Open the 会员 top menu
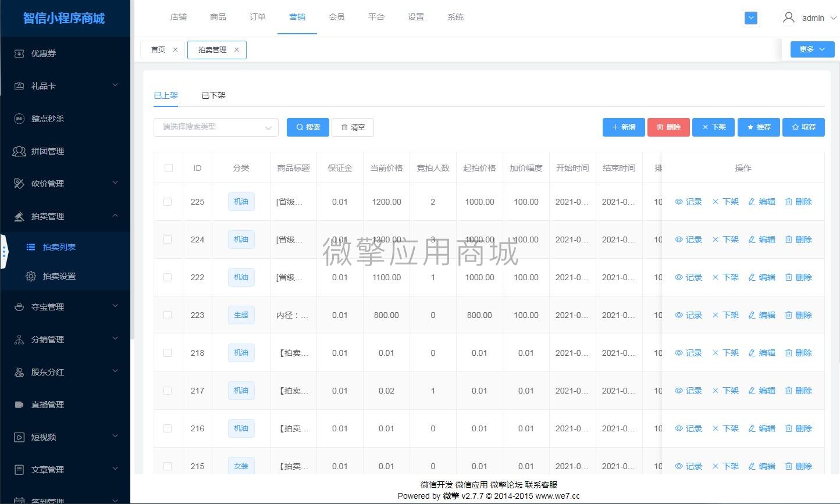 click(337, 17)
